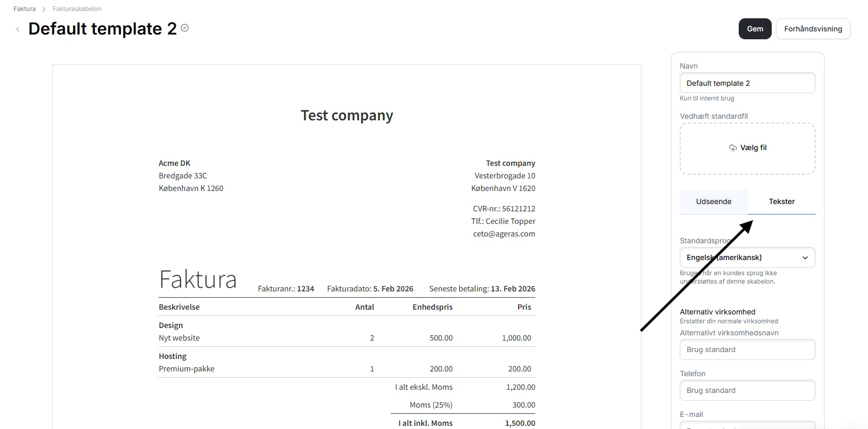Click the 300.00 VAT amount

pos(524,405)
